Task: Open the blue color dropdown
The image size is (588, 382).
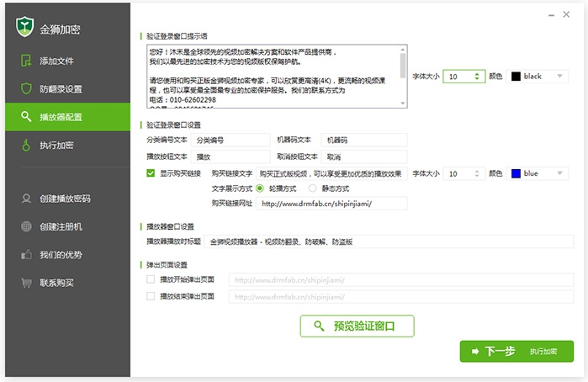Action: pos(538,173)
